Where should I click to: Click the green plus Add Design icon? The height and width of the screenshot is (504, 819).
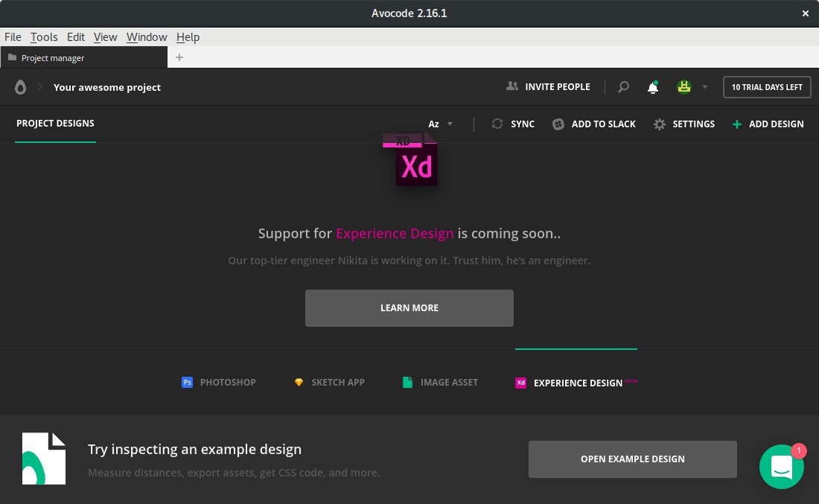tap(737, 124)
